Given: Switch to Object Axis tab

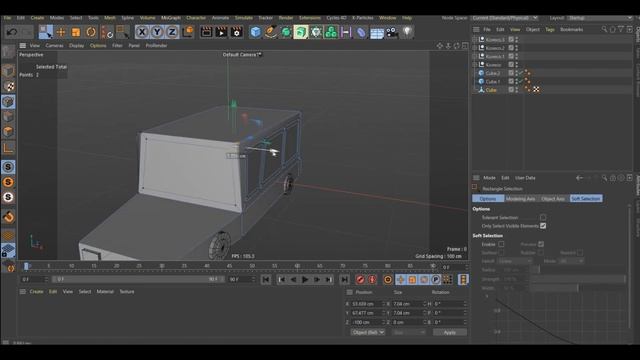Looking at the screenshot, I should coord(553,199).
